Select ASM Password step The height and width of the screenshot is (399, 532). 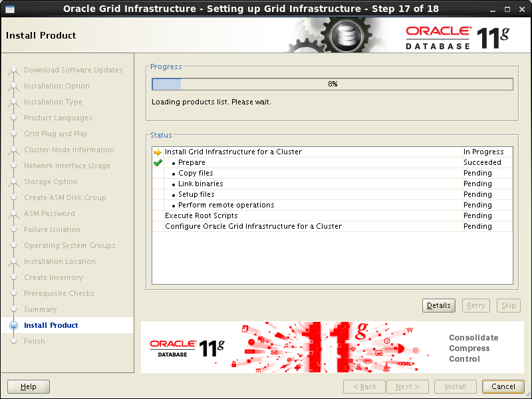[x=49, y=213]
